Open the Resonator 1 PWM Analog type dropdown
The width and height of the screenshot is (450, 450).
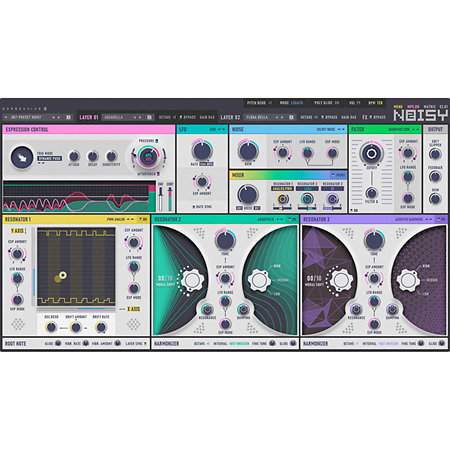coord(120,219)
